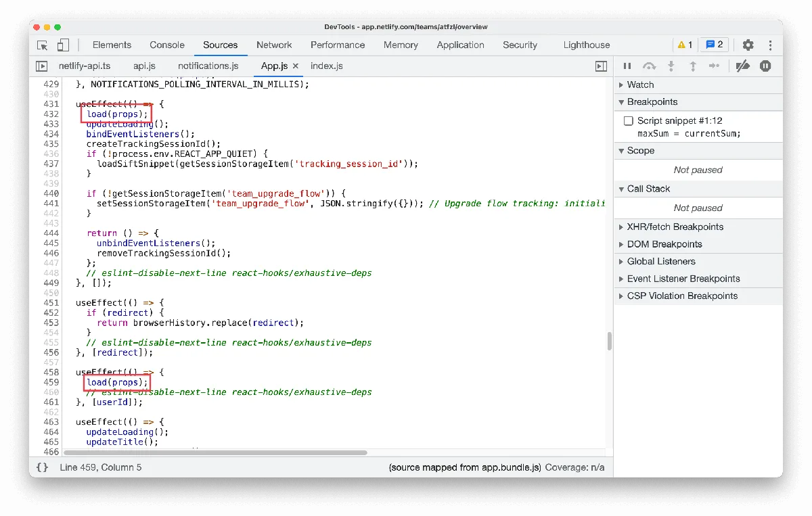Viewport: 812px width, 516px height.
Task: Click the Coverage: n/a status text
Action: click(x=574, y=467)
